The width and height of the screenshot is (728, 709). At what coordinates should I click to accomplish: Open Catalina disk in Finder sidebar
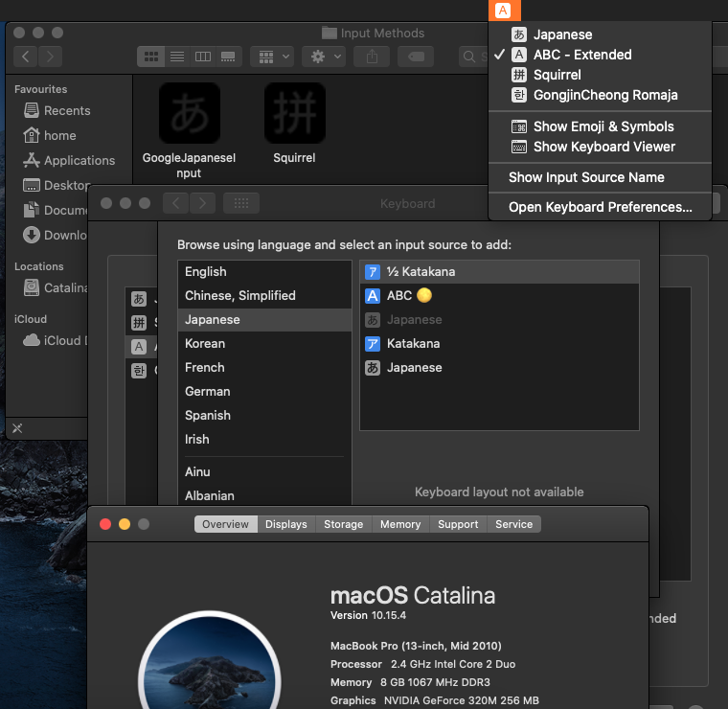pos(55,287)
